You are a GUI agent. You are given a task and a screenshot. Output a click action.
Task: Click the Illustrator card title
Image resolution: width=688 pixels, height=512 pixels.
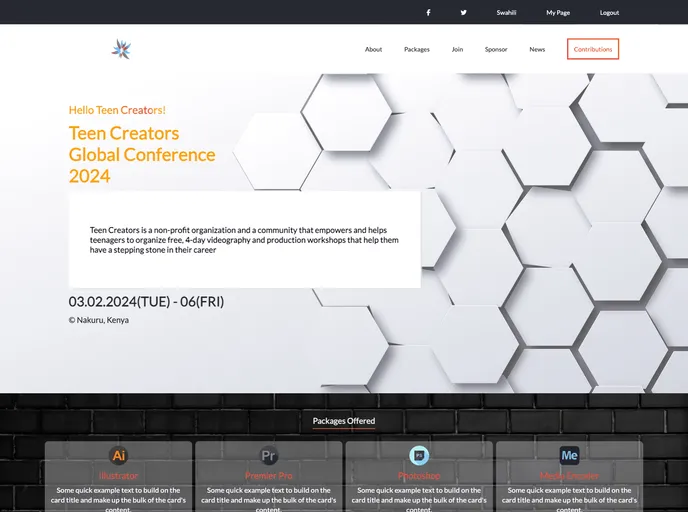point(118,476)
